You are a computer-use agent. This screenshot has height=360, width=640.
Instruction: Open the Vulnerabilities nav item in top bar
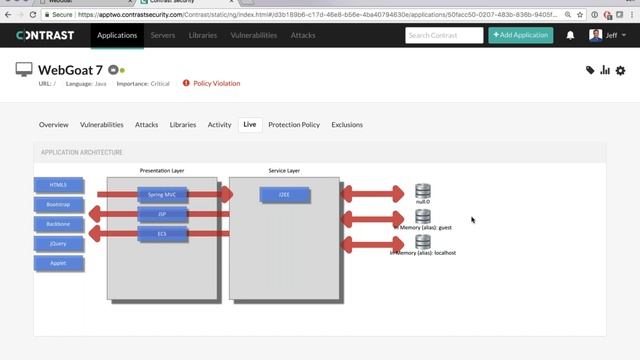[253, 36]
